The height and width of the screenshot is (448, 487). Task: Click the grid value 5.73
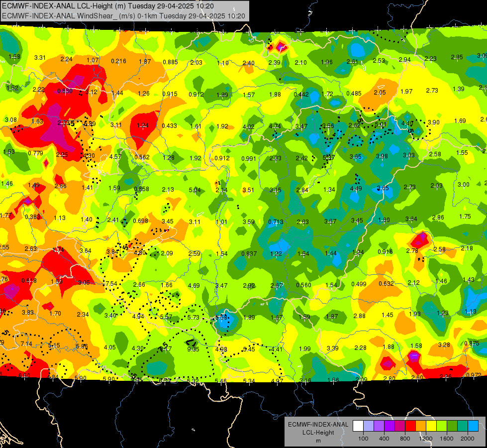pyautogui.click(x=193, y=318)
